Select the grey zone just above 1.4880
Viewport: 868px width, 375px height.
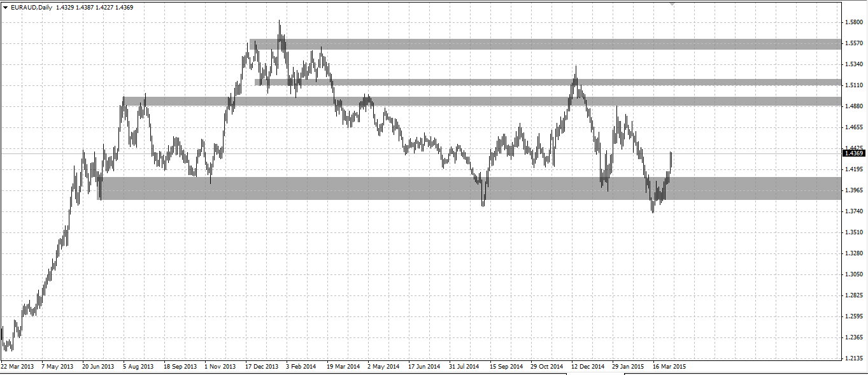tap(482, 101)
